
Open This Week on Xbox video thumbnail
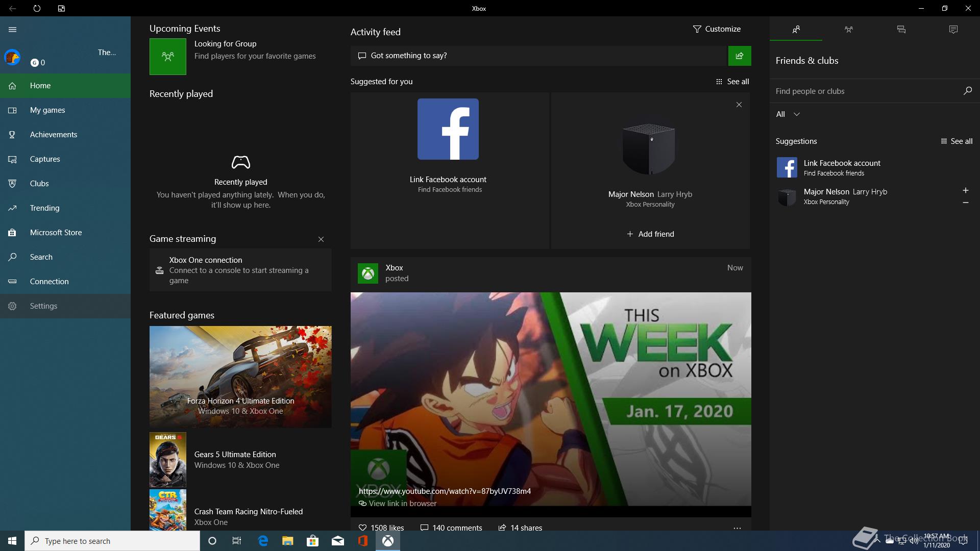(551, 399)
